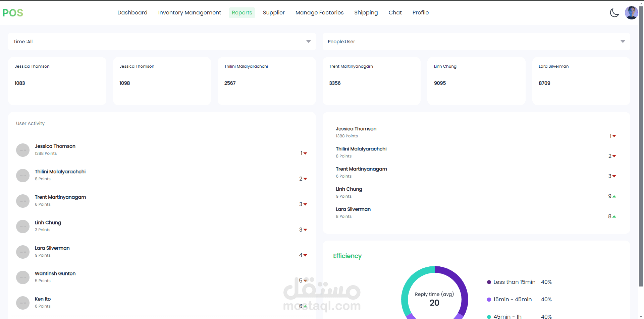The image size is (644, 319).
Task: Click the Reply time (avg) label in the donut
Action: coord(434,294)
